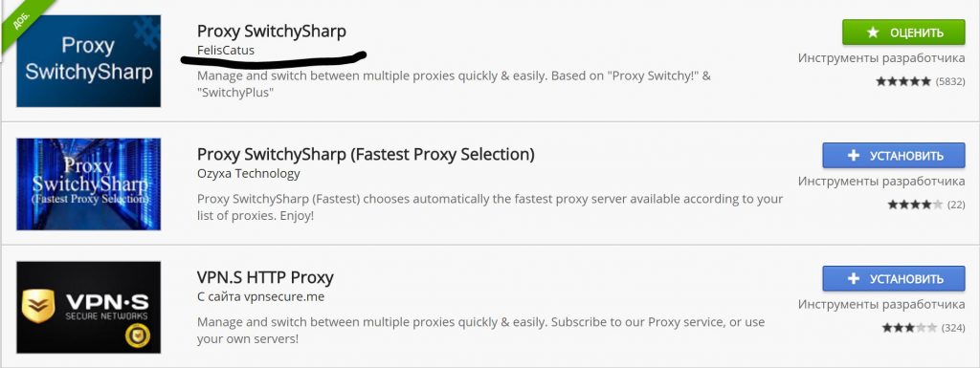This screenshot has height=368, width=980.
Task: Click the VPN.S Secure Networks logo thumbnail
Action: coord(88,308)
